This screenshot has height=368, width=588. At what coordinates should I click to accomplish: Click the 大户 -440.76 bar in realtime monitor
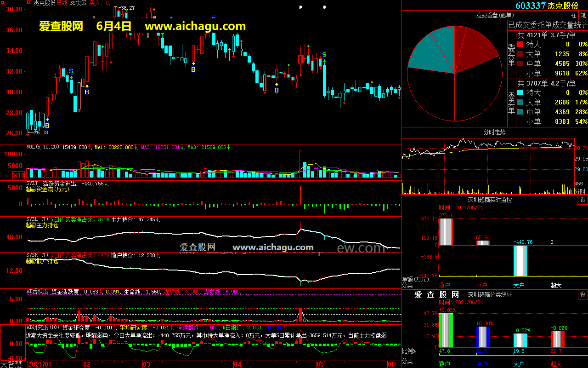click(520, 260)
